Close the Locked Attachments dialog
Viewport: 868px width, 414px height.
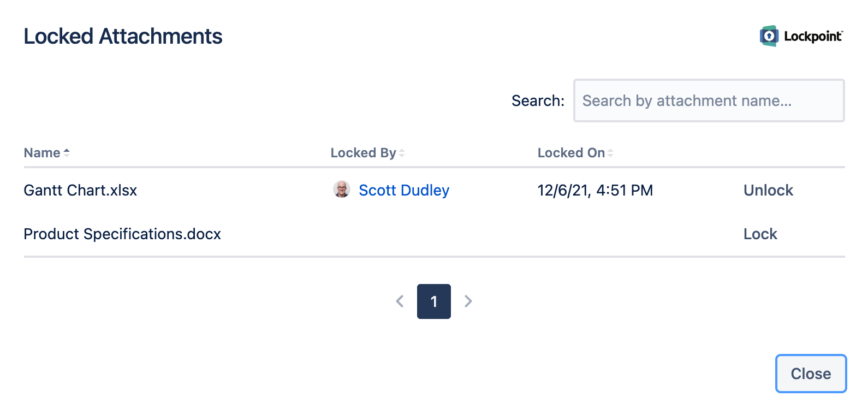tap(811, 374)
